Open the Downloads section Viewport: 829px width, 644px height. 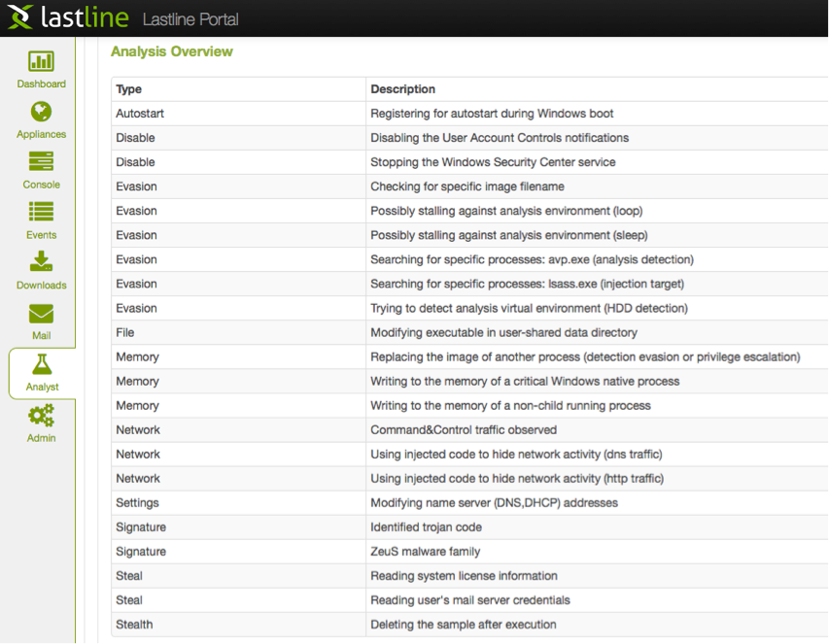coord(41,270)
